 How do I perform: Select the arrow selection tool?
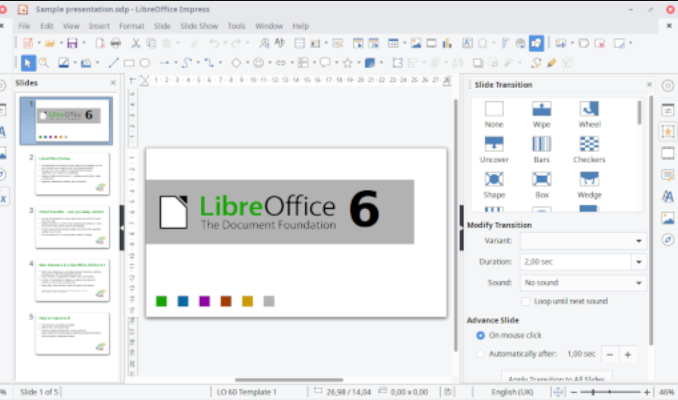tap(28, 63)
